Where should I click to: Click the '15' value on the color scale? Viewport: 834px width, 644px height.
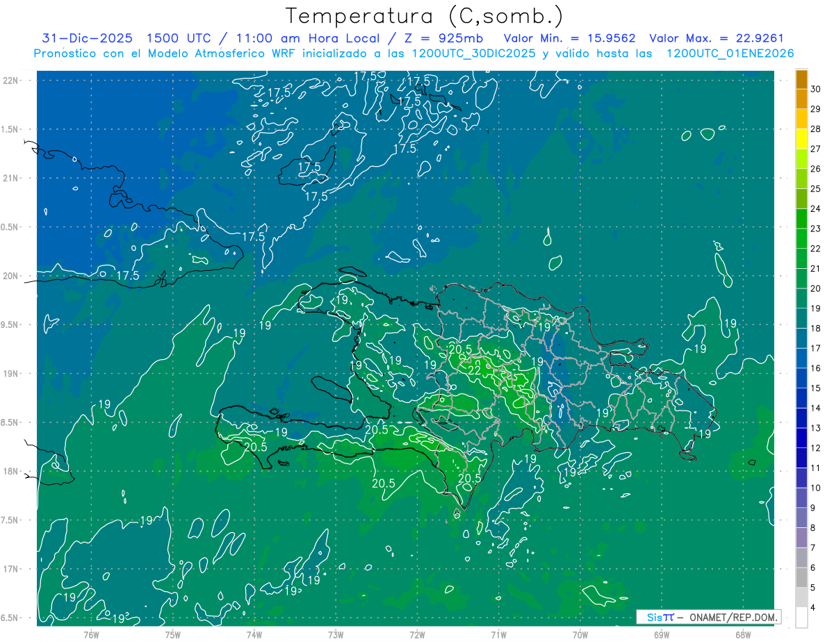816,388
